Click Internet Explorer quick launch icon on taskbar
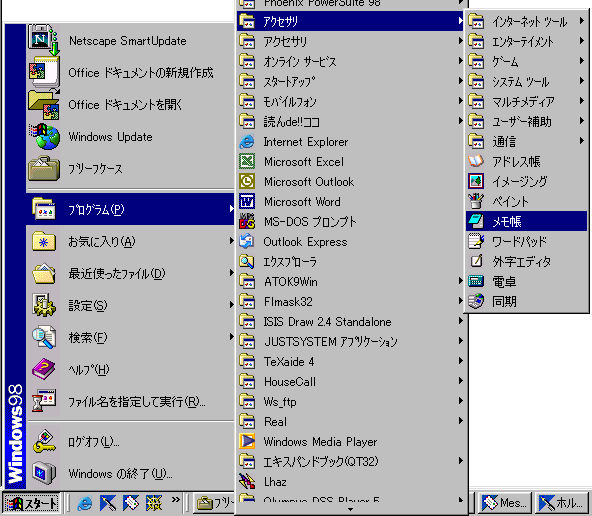The width and height of the screenshot is (592, 516). (85, 503)
